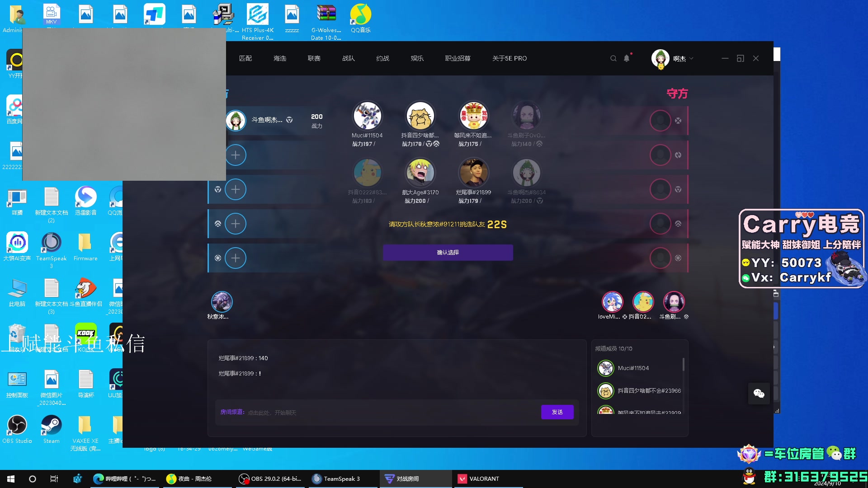
Task: Select player 航大Age#3170 avatar
Action: coord(420,173)
